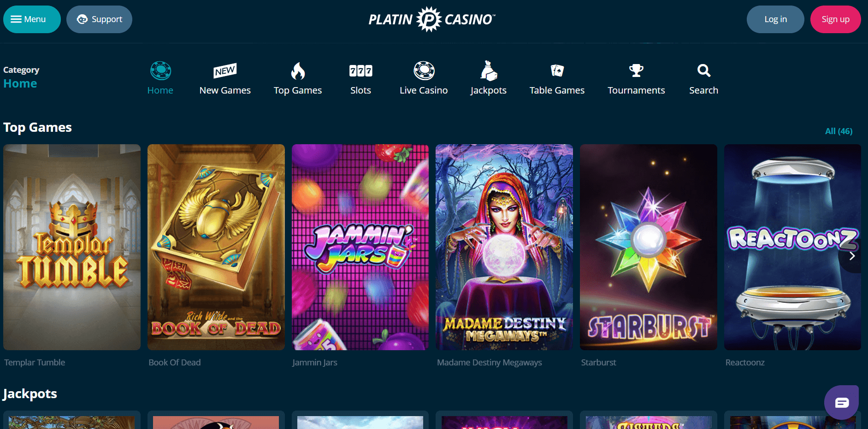The width and height of the screenshot is (868, 429).
Task: Show next Top Games with arrow
Action: point(852,256)
